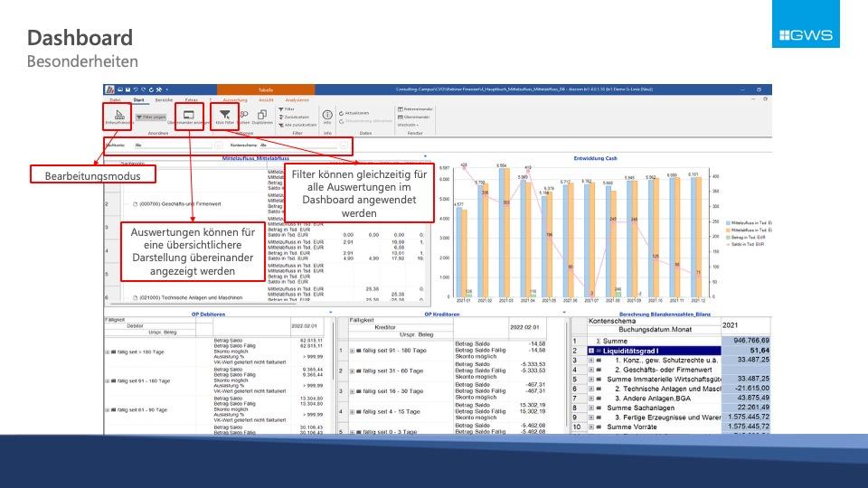The image size is (868, 488).
Task: Click the undo arrow in title bar
Action: pyautogui.click(x=136, y=89)
